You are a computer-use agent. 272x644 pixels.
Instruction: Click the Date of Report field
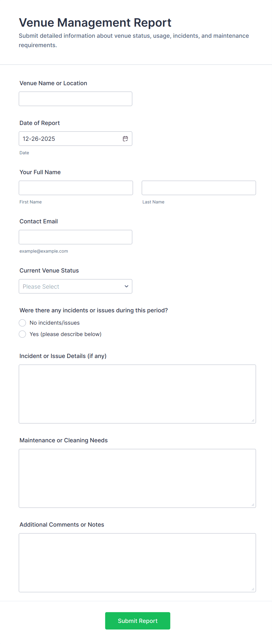[x=75, y=139]
